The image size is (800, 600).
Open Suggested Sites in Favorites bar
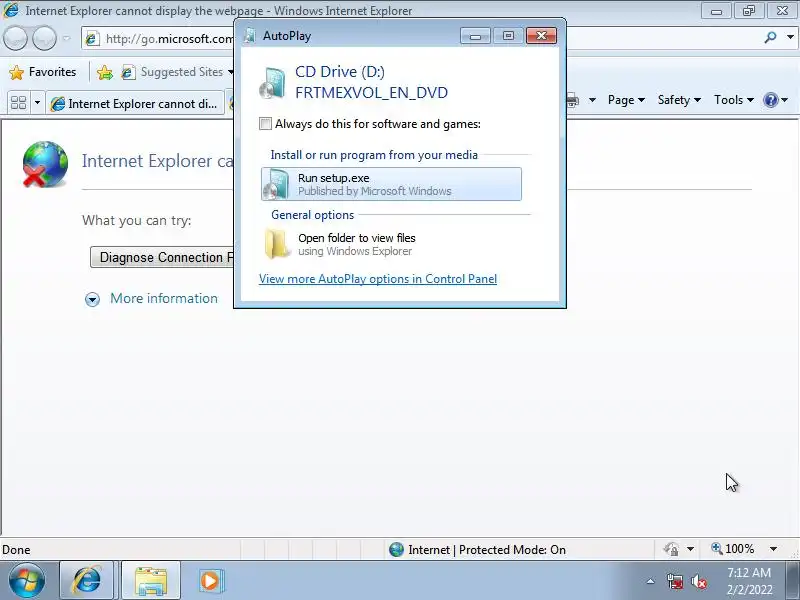[x=177, y=72]
